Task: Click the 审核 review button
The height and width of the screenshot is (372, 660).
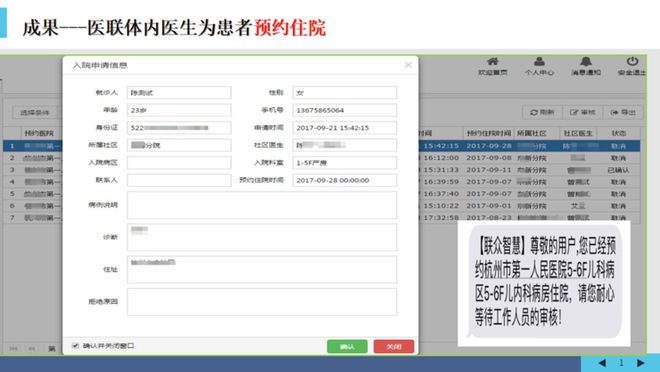Action: pyautogui.click(x=583, y=112)
